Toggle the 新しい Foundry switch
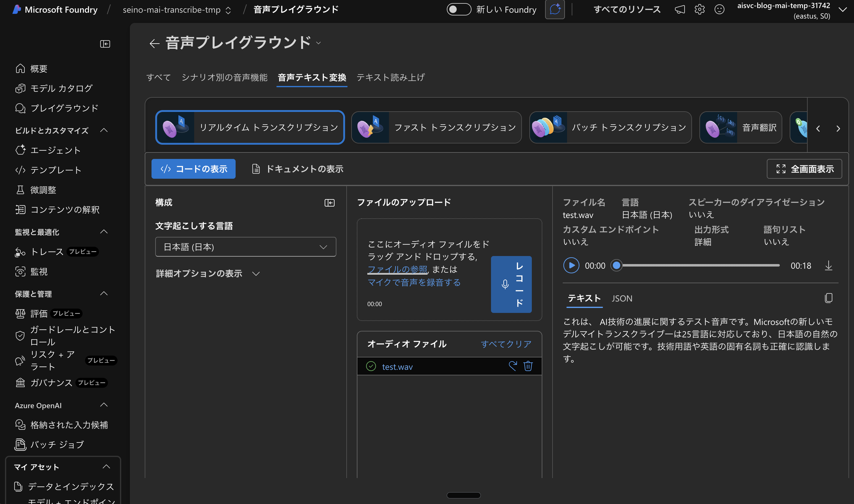Viewport: 854px width, 504px height. point(459,10)
